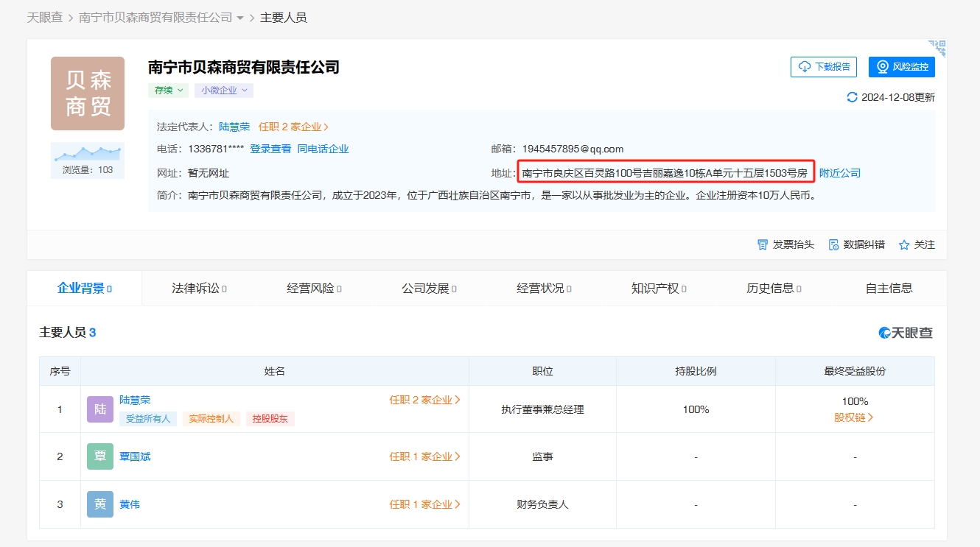Click 黄伟's avatar icon

click(x=99, y=504)
